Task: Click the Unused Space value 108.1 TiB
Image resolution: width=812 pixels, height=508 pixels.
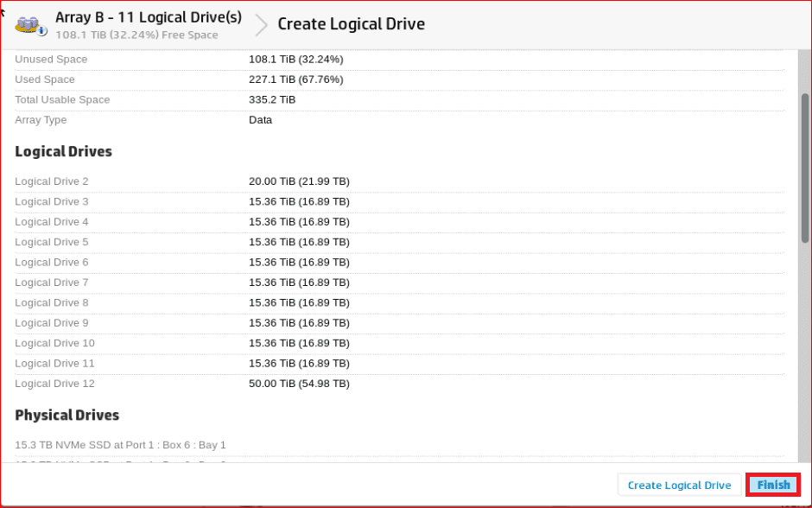Action: [x=295, y=60]
